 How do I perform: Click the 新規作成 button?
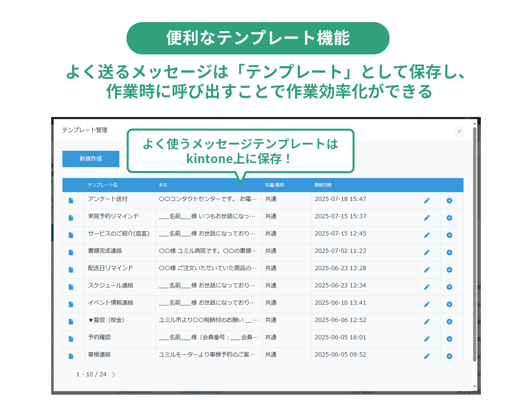coord(91,159)
